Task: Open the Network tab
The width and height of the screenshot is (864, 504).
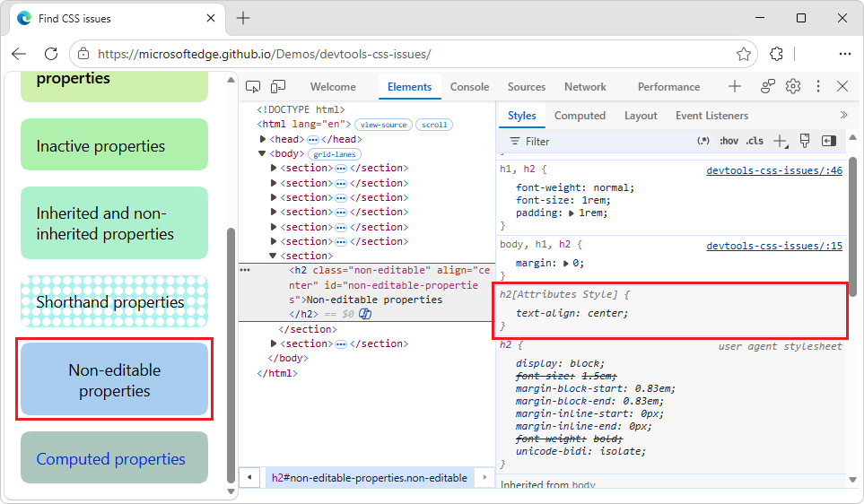Action: pyautogui.click(x=585, y=87)
